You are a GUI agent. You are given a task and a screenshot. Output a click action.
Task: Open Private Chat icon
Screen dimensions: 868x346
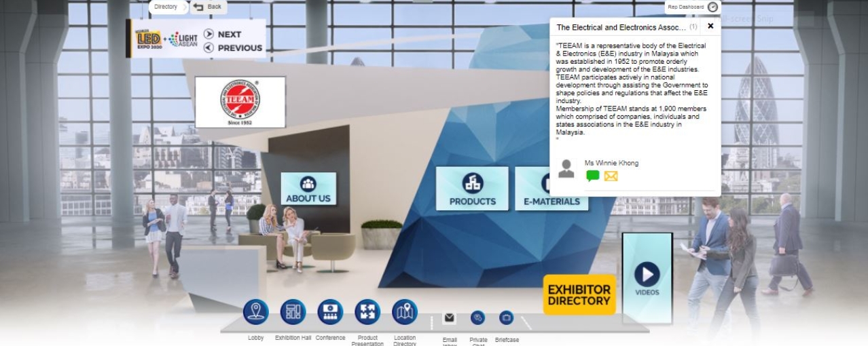point(478,318)
